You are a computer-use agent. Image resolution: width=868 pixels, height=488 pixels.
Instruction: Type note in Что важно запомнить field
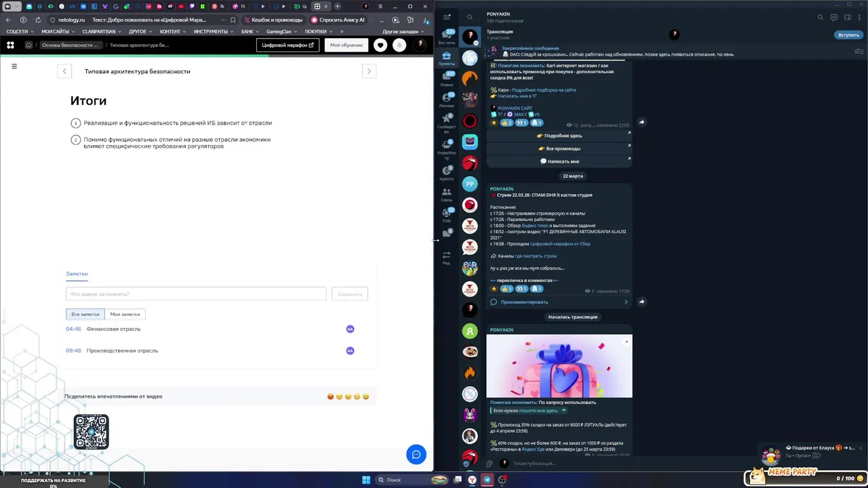(x=196, y=294)
